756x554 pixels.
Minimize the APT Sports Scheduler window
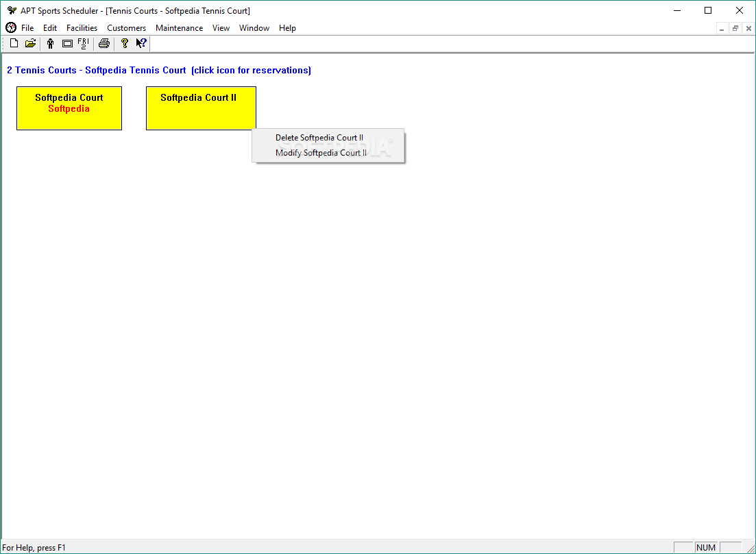coord(677,10)
